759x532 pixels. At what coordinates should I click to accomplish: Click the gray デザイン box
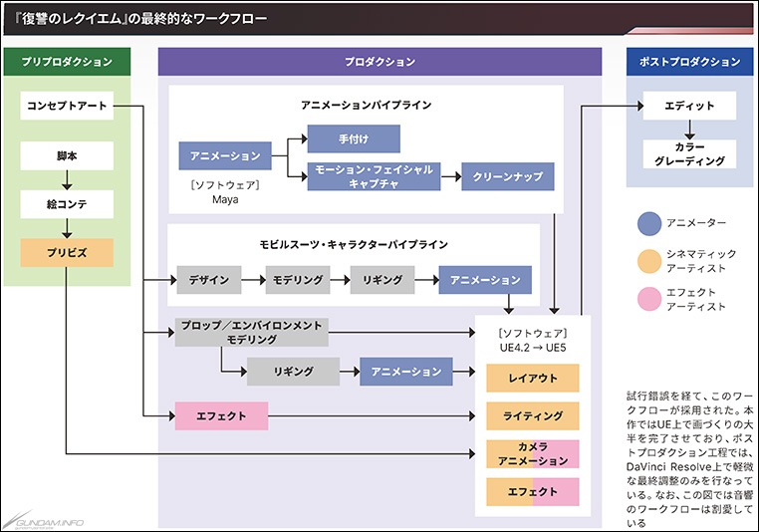pos(209,280)
